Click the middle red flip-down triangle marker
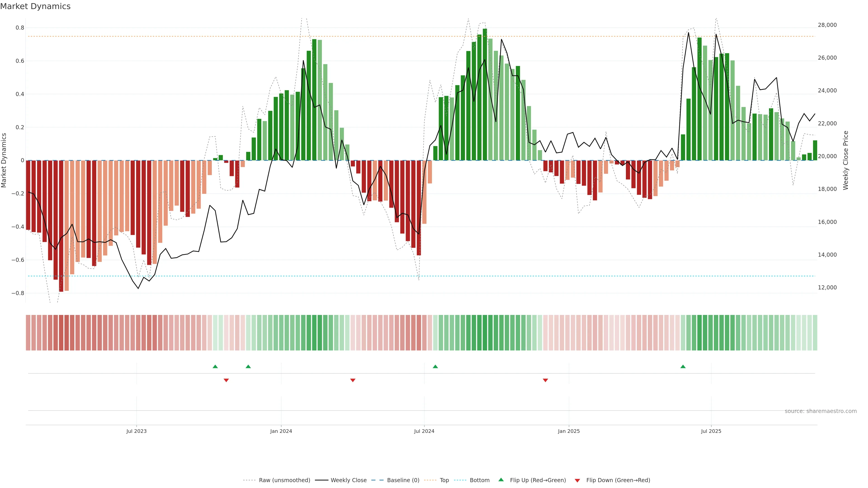This screenshot has height=488, width=868. (x=353, y=380)
